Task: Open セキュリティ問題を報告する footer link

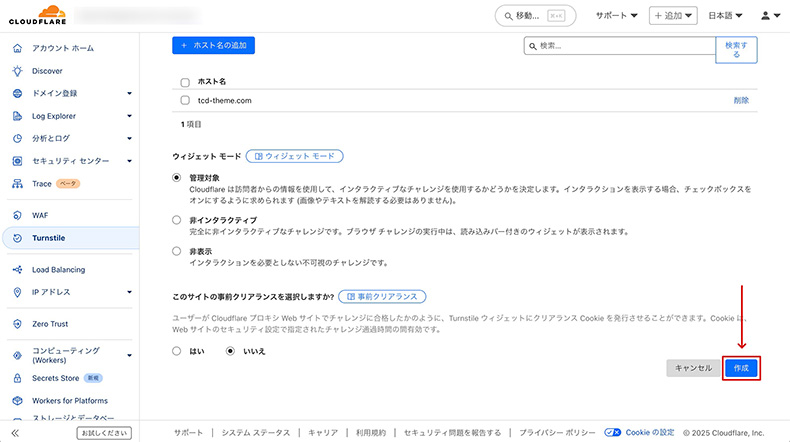Action: coord(452,432)
